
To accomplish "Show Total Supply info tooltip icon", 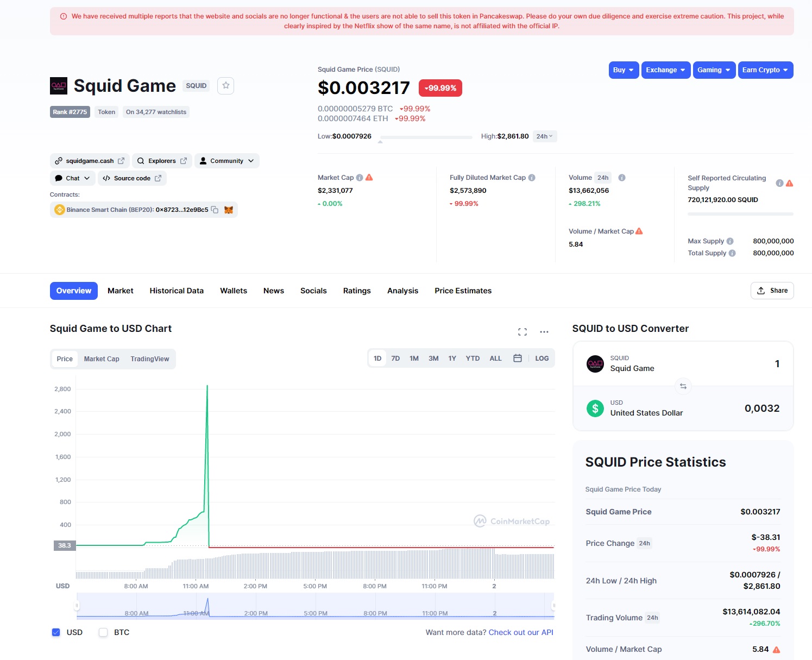I will pyautogui.click(x=732, y=253).
